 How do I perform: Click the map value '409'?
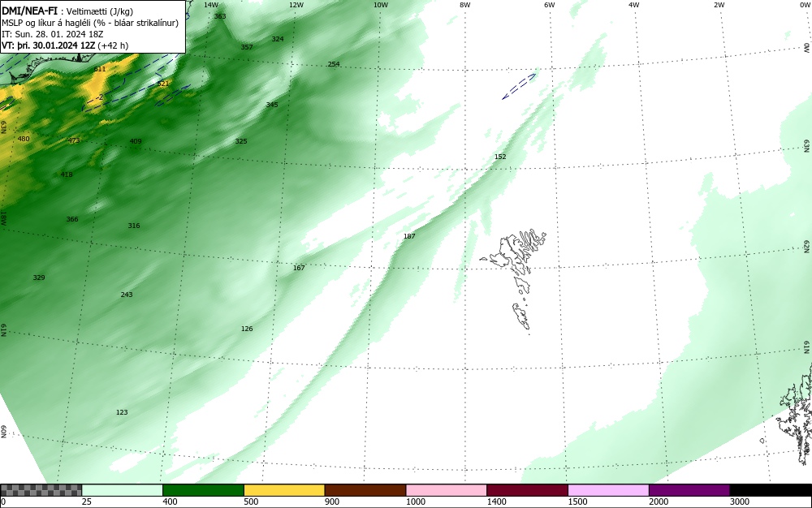click(x=135, y=141)
